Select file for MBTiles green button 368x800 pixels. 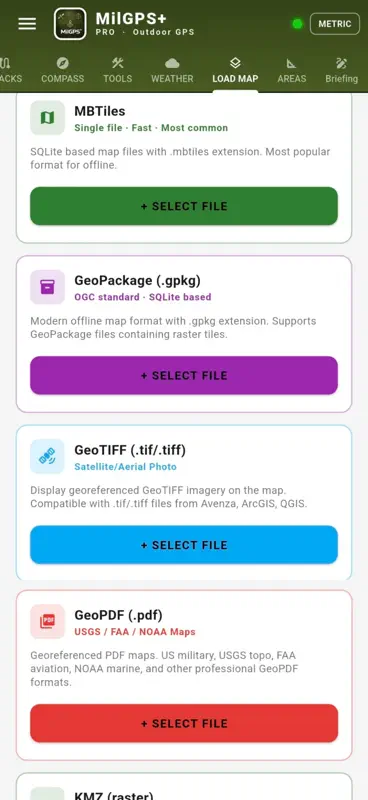pyautogui.click(x=184, y=206)
